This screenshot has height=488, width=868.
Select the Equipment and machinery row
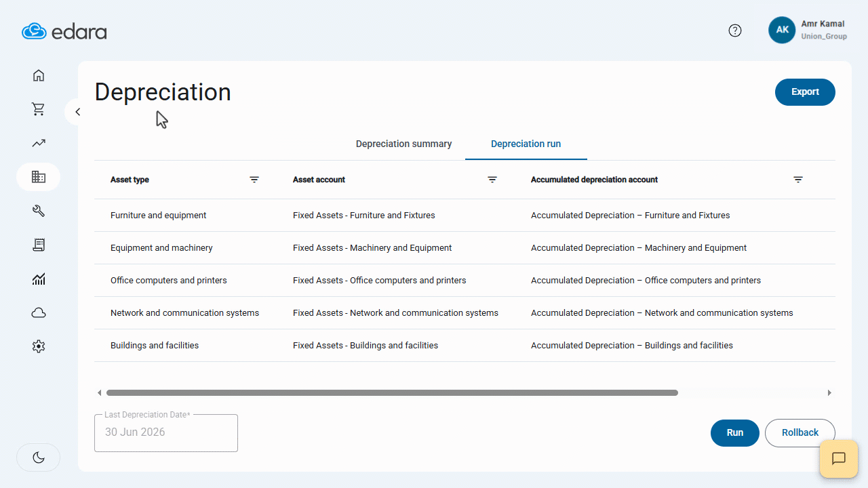point(465,248)
